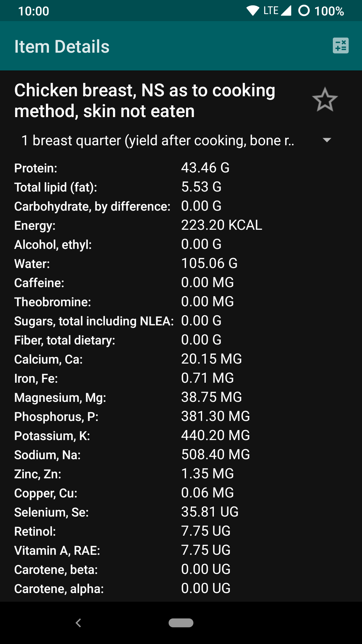Tap the 10:00 status bar clock

point(34,11)
